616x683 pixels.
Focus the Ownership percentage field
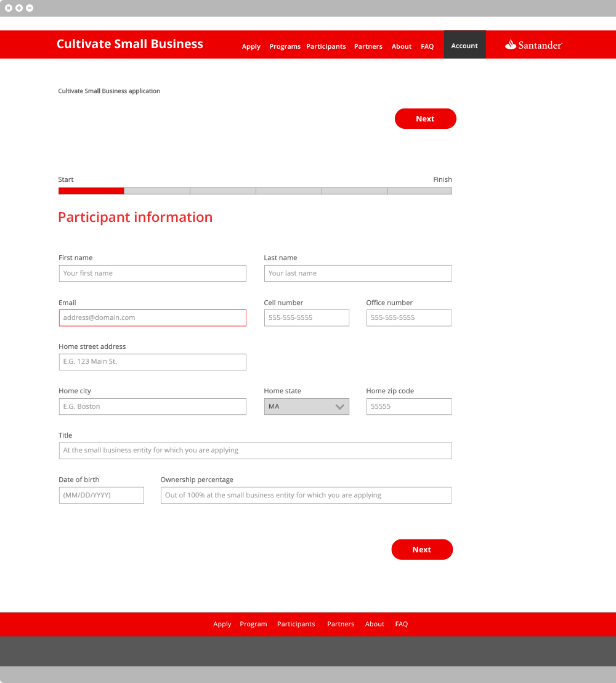pyautogui.click(x=306, y=495)
